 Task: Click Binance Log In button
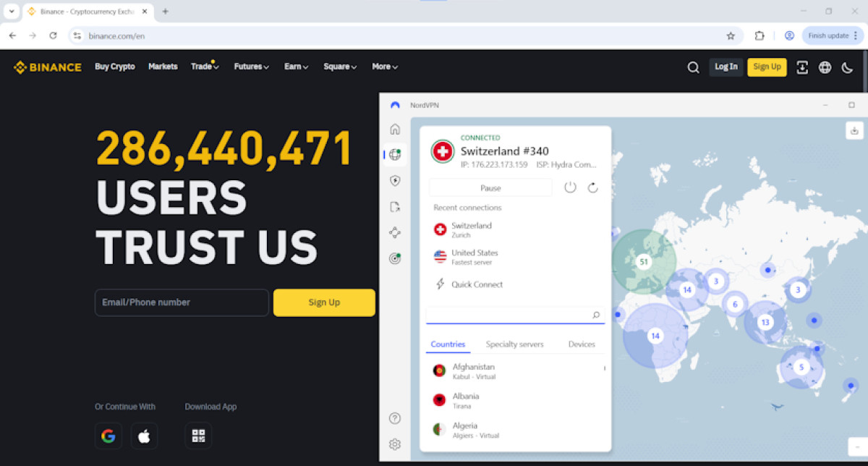point(726,67)
